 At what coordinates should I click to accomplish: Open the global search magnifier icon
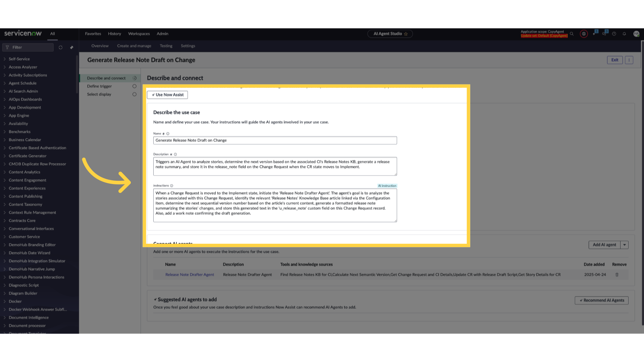click(x=572, y=34)
